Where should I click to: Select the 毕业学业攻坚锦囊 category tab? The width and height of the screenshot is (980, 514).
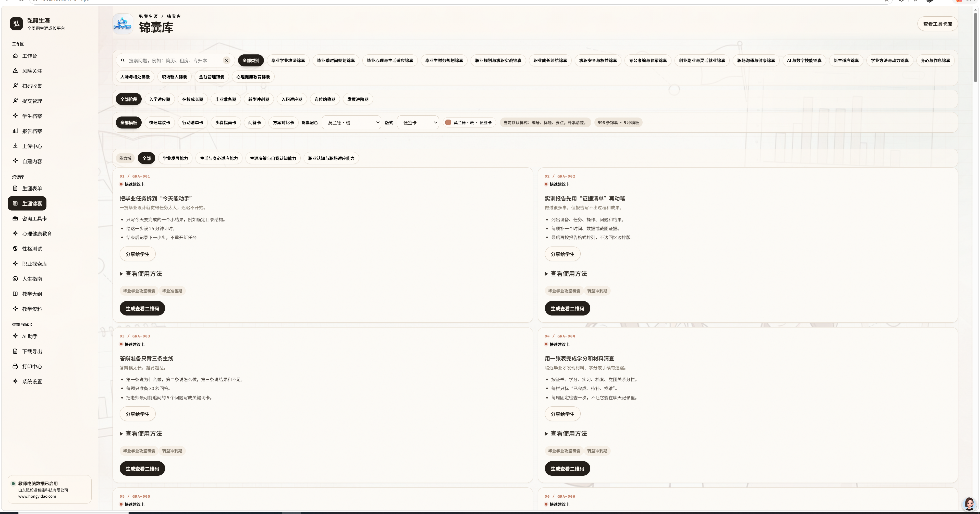coord(288,61)
